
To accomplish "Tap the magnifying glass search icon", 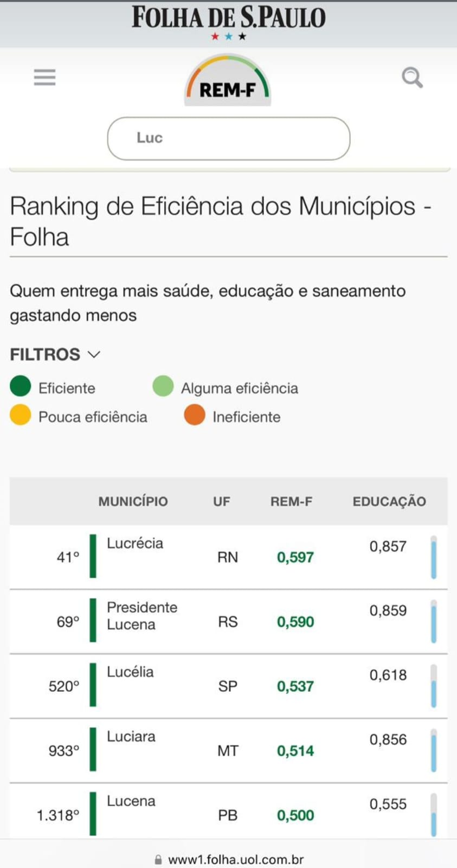I will point(412,78).
